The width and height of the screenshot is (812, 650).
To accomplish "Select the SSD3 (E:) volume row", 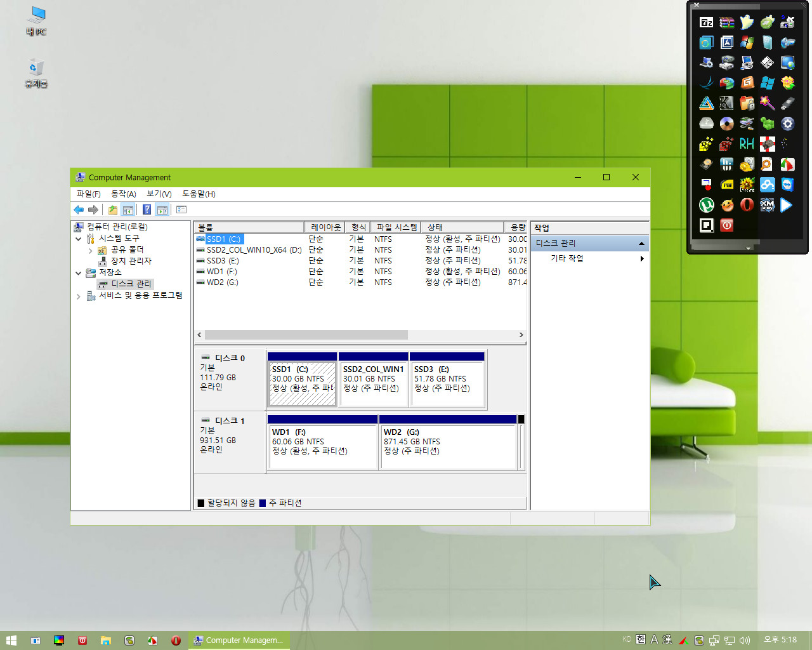I will point(361,261).
